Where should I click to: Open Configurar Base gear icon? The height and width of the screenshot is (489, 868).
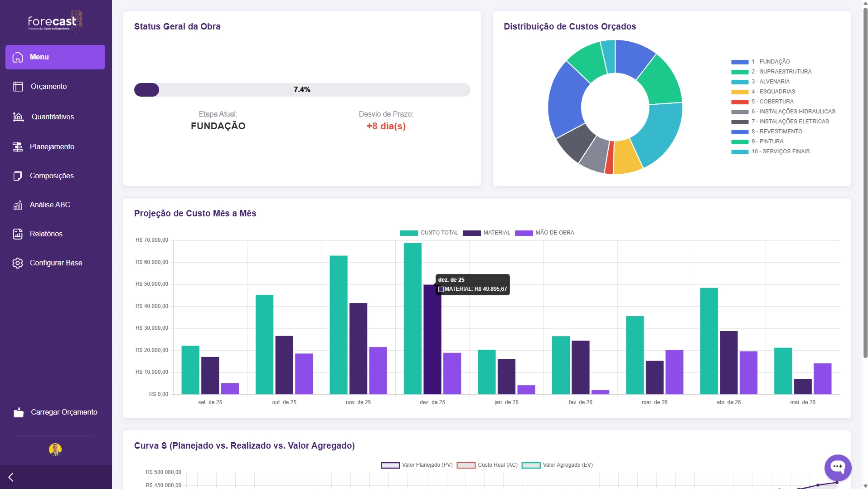tap(18, 263)
